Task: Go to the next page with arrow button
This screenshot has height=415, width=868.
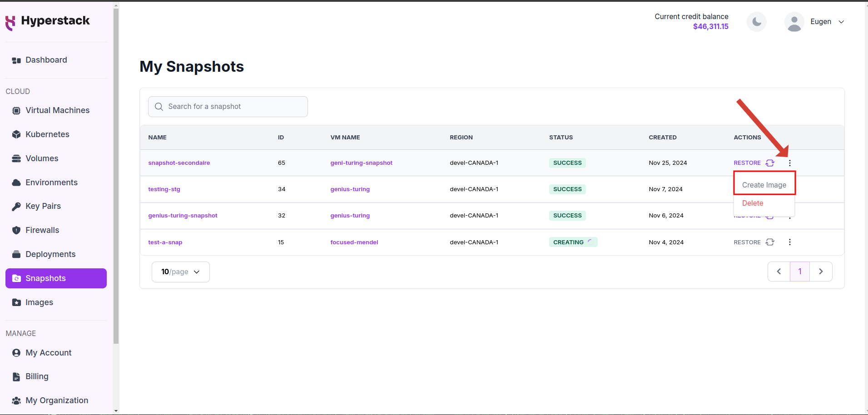Action: click(821, 271)
